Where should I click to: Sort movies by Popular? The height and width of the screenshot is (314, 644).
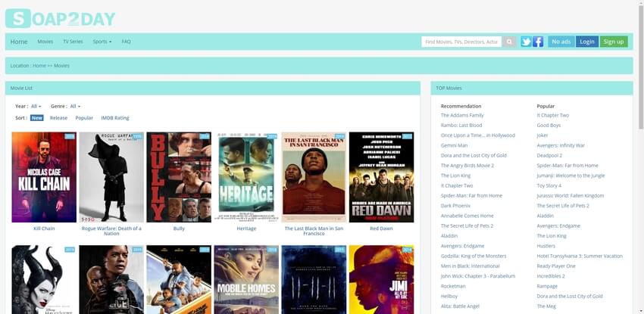[84, 118]
